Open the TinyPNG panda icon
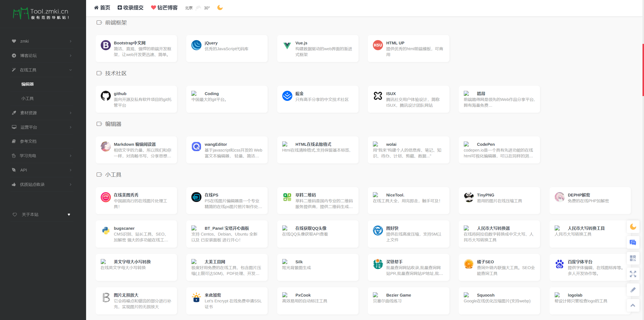This screenshot has height=320, width=644. point(469,197)
